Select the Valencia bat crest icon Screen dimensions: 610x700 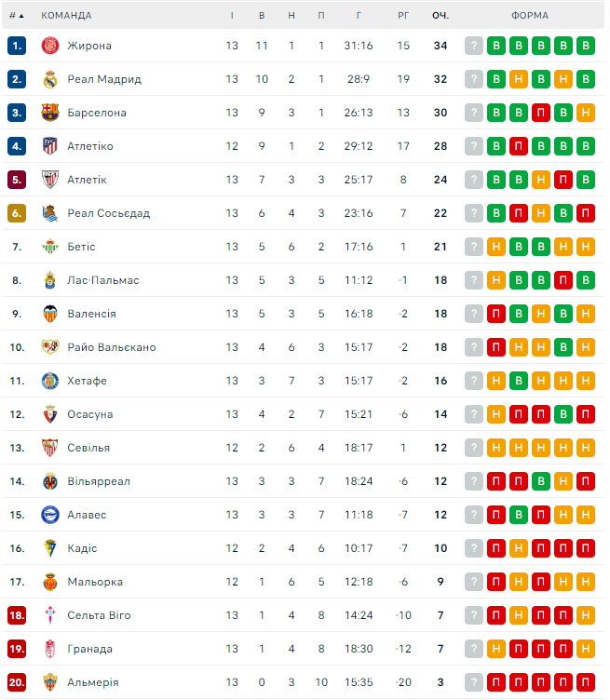click(50, 314)
